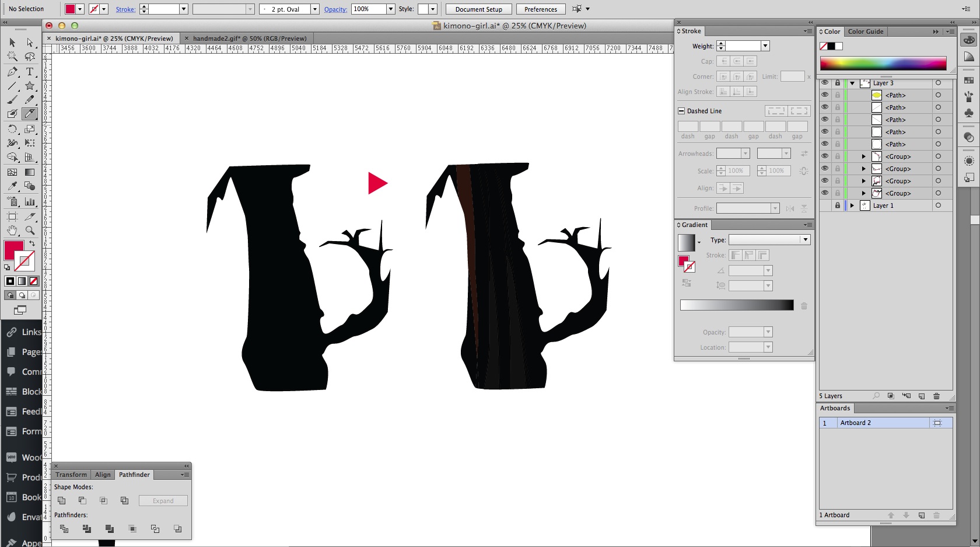This screenshot has width=980, height=547.
Task: Unlock Layer 1 via its lock icon
Action: coord(838,205)
